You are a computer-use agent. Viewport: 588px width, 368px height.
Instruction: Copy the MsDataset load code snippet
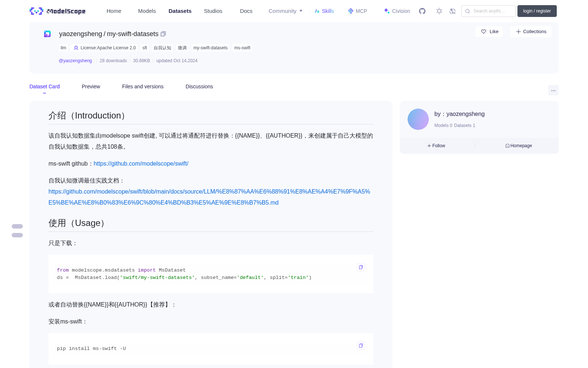(x=361, y=267)
